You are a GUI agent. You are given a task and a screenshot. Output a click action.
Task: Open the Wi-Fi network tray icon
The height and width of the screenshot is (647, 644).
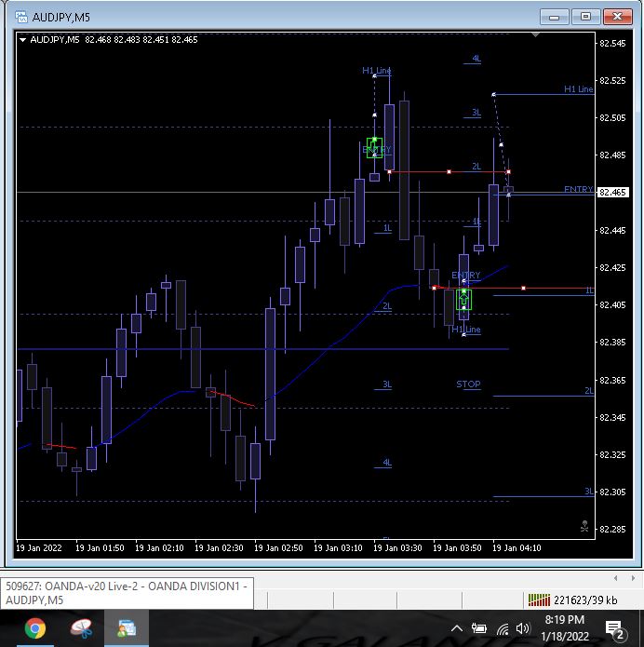(x=503, y=628)
